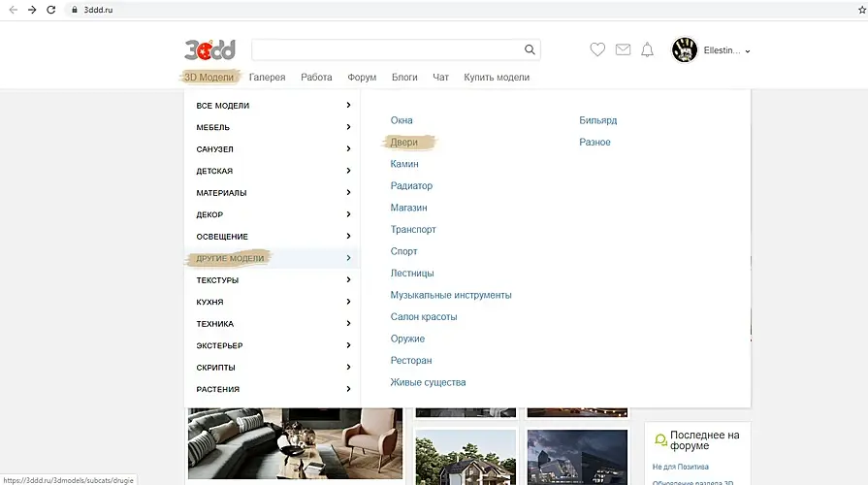The height and width of the screenshot is (485, 868).
Task: Select ВСЕ МОДЕЛИ category
Action: 222,105
